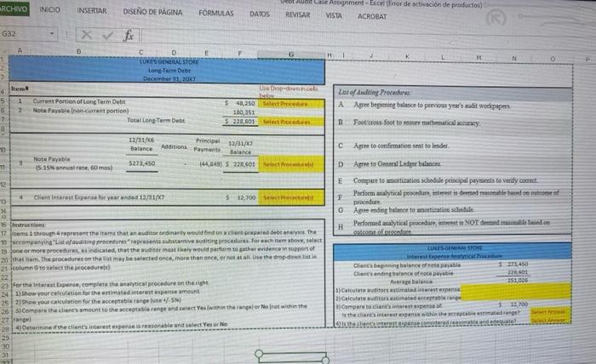Open Select Procedure(s) dropdown for Client Interest Expense
The height and width of the screenshot is (364, 596).
pyautogui.click(x=291, y=197)
